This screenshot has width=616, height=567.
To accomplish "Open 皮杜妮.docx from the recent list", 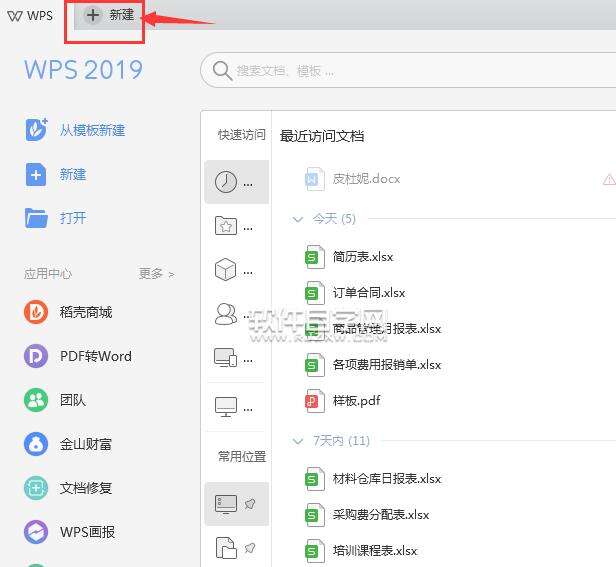I will point(366,179).
